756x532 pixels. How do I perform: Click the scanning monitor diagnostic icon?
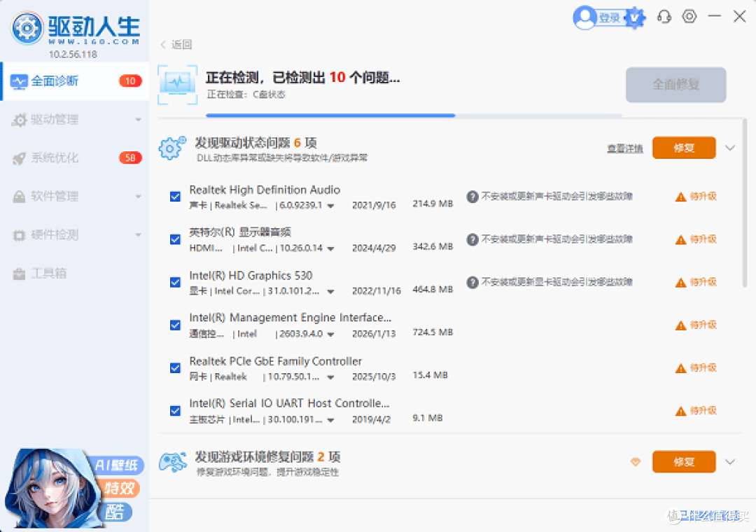[x=177, y=85]
